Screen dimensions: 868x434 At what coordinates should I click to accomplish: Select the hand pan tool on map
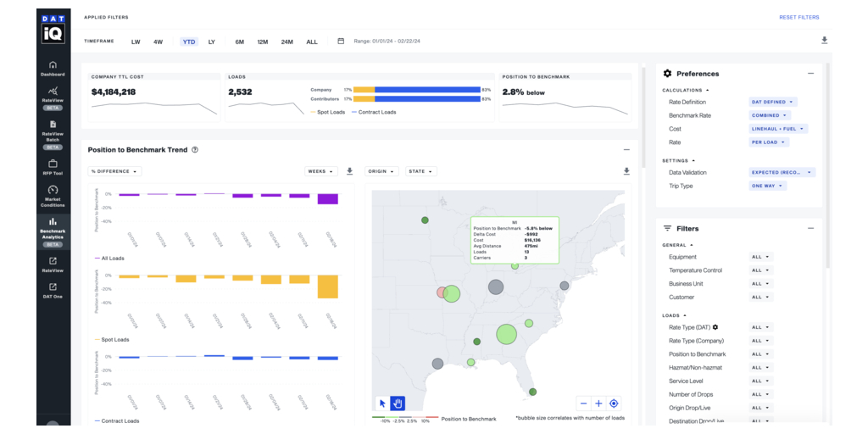coord(397,403)
